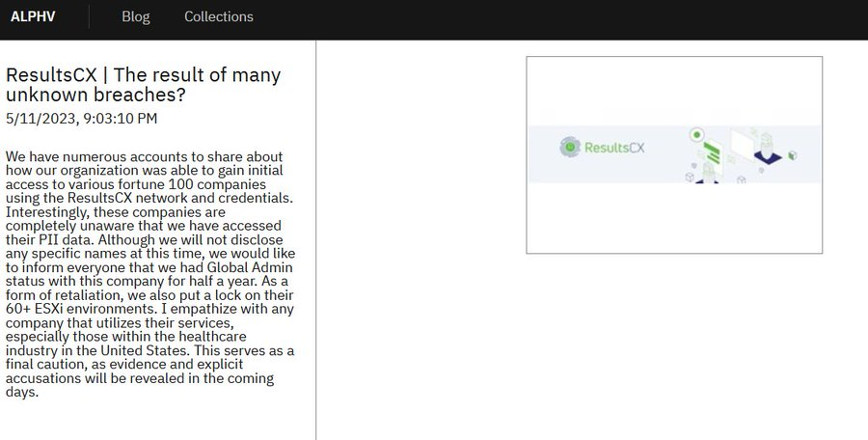The height and width of the screenshot is (440, 868).
Task: Click the post body paragraph text
Action: (x=150, y=274)
